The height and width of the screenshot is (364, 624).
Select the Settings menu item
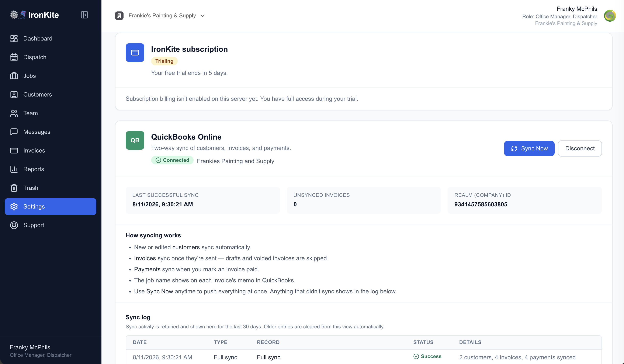[x=51, y=207]
